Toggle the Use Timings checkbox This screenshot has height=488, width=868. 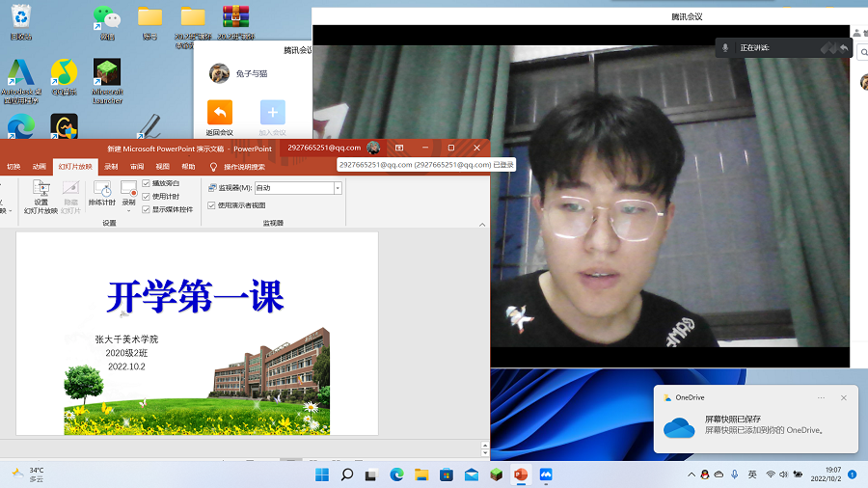[147, 197]
